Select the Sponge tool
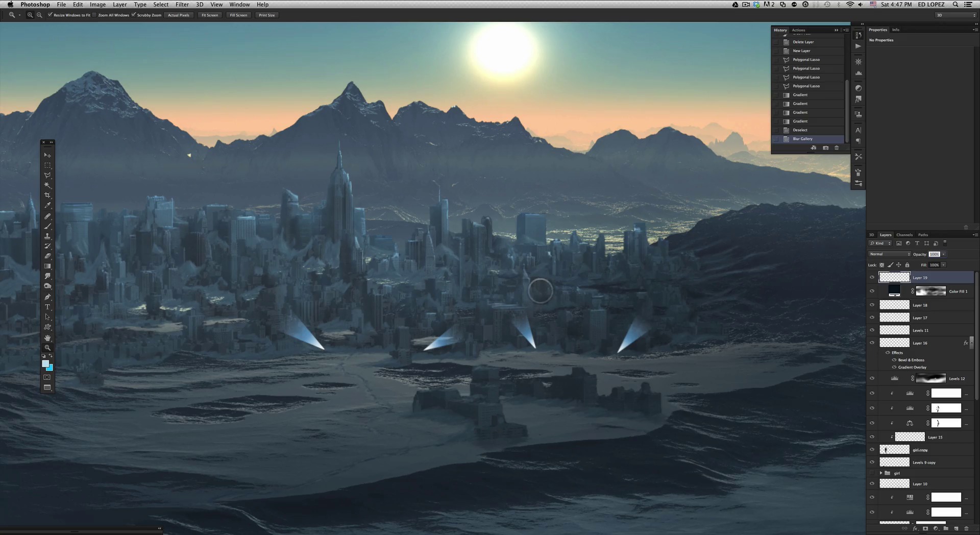The height and width of the screenshot is (535, 980). pos(47,286)
